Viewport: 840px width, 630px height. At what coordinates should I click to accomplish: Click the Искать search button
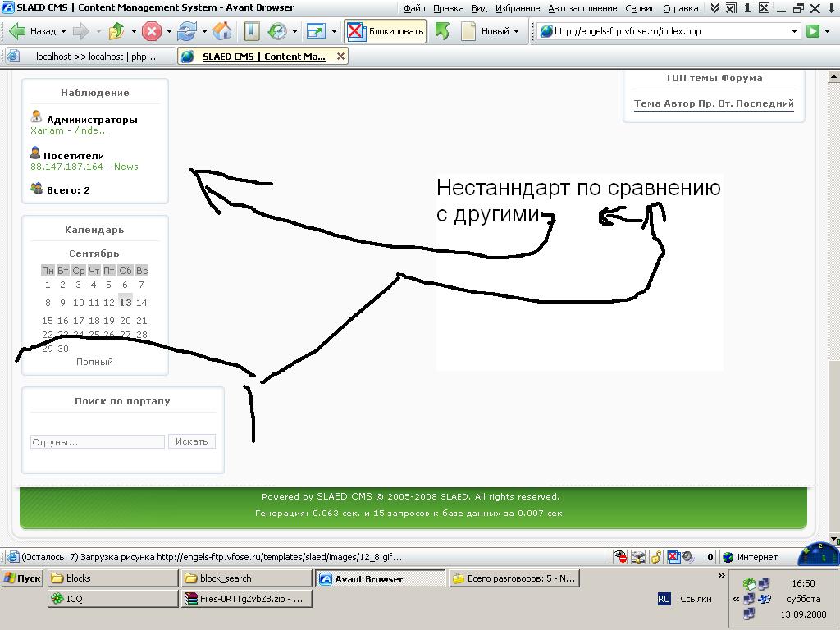pyautogui.click(x=192, y=441)
